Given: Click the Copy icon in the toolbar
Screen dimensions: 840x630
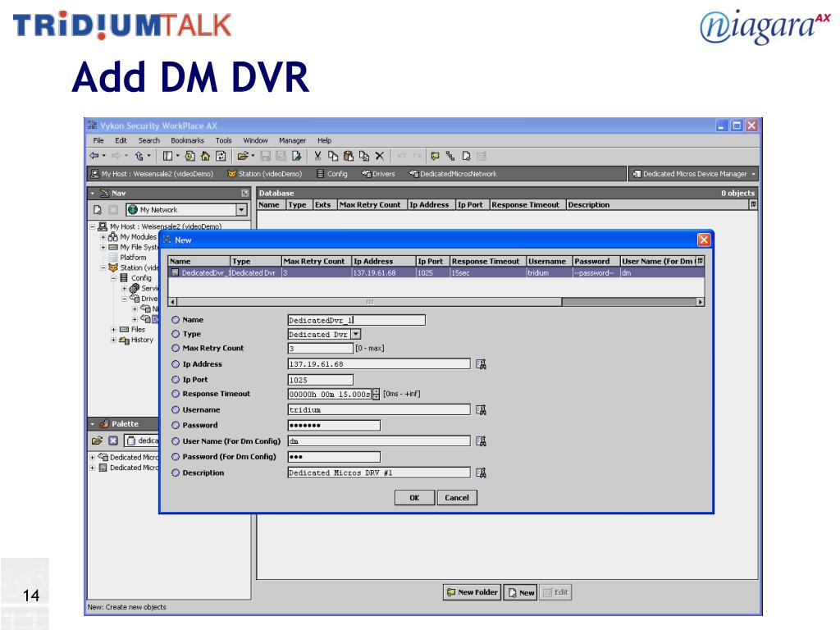Looking at the screenshot, I should tap(333, 156).
